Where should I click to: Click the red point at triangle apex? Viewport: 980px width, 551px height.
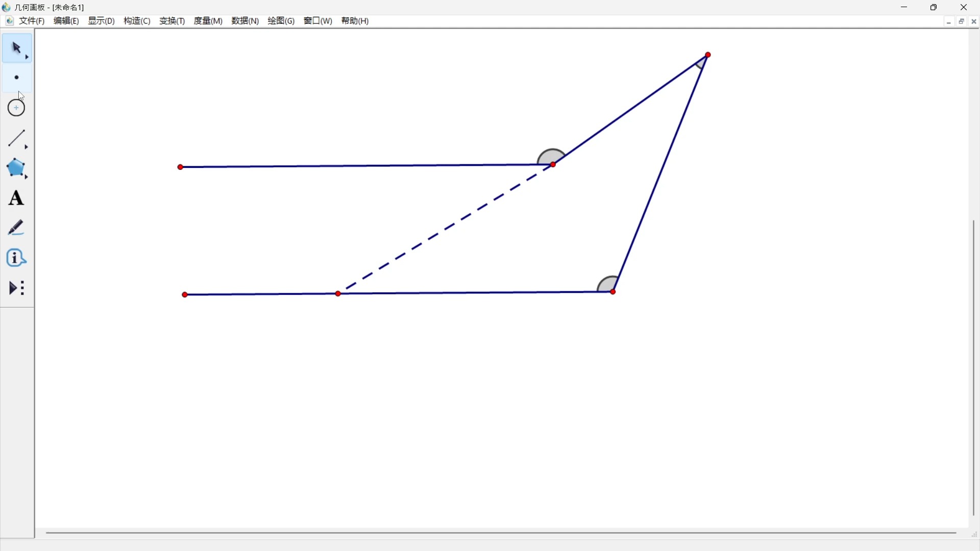pyautogui.click(x=708, y=55)
